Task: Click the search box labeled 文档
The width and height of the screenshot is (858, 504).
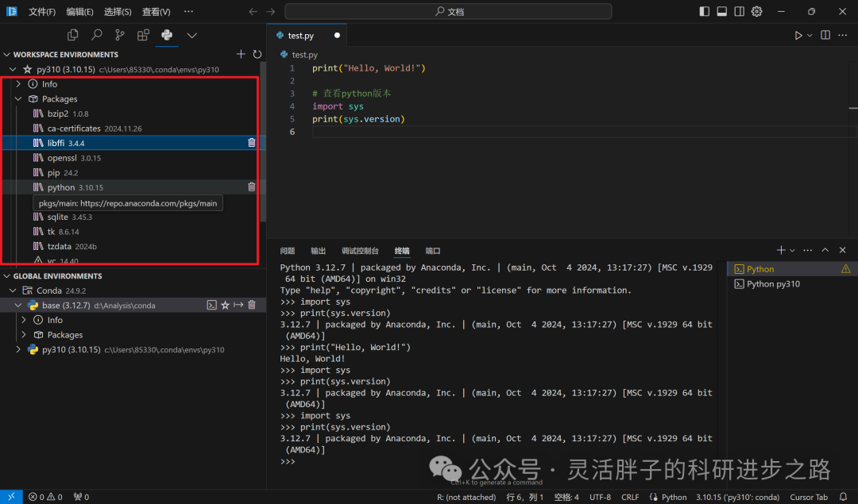Action: click(448, 11)
